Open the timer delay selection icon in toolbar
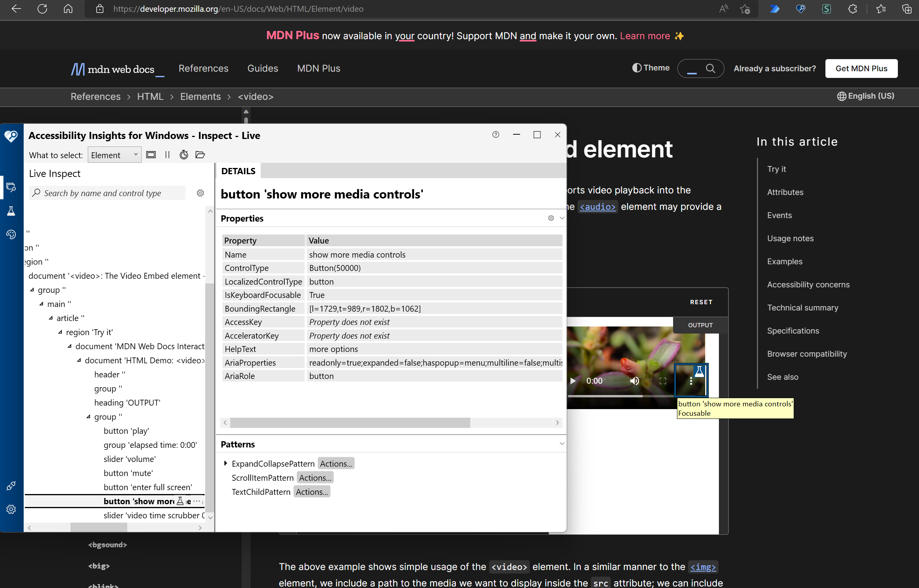This screenshot has width=919, height=588. click(x=184, y=155)
